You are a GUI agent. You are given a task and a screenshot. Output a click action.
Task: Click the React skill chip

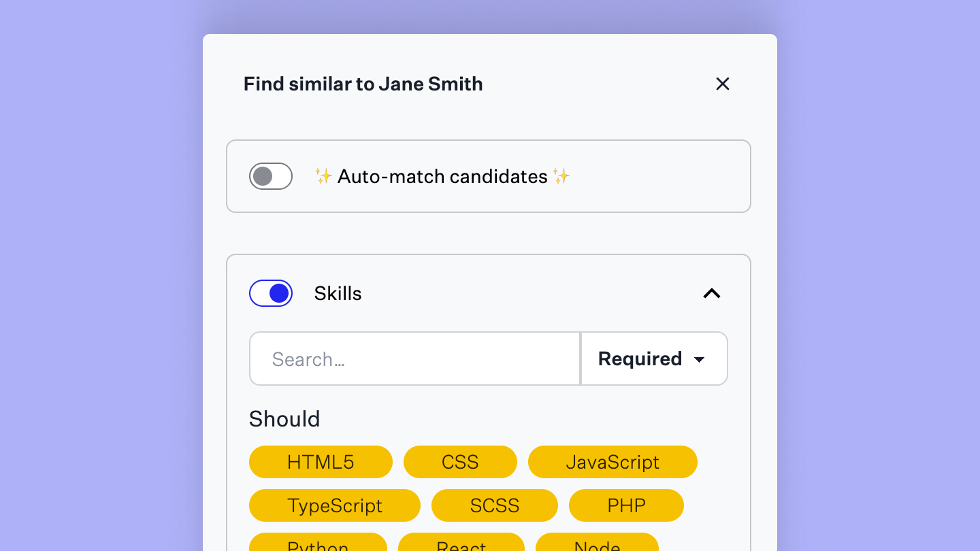(x=461, y=545)
